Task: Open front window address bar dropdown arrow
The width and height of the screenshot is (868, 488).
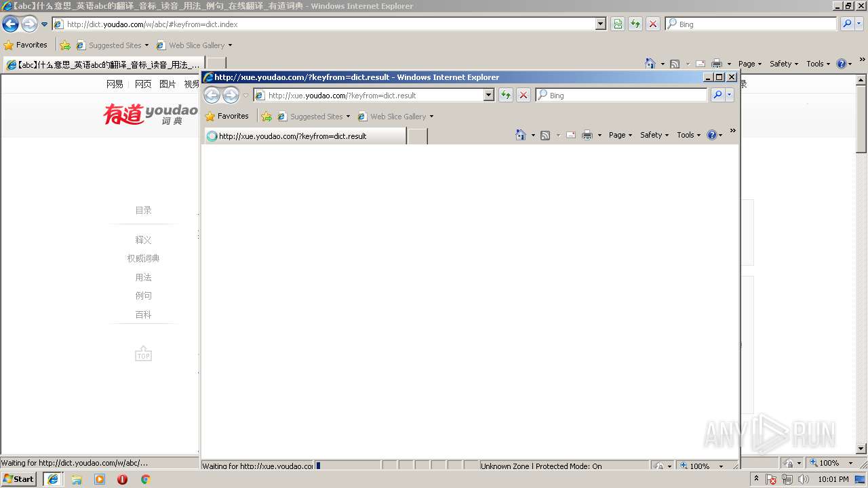Action: [488, 96]
